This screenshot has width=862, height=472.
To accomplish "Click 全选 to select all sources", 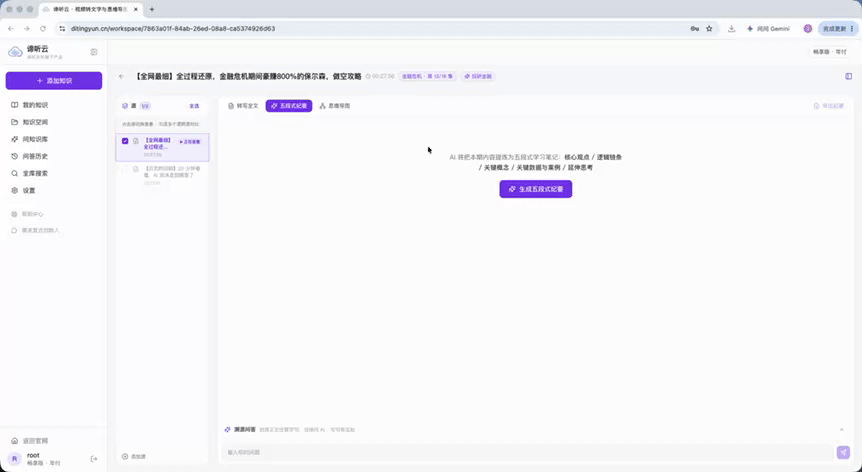I will (x=194, y=106).
